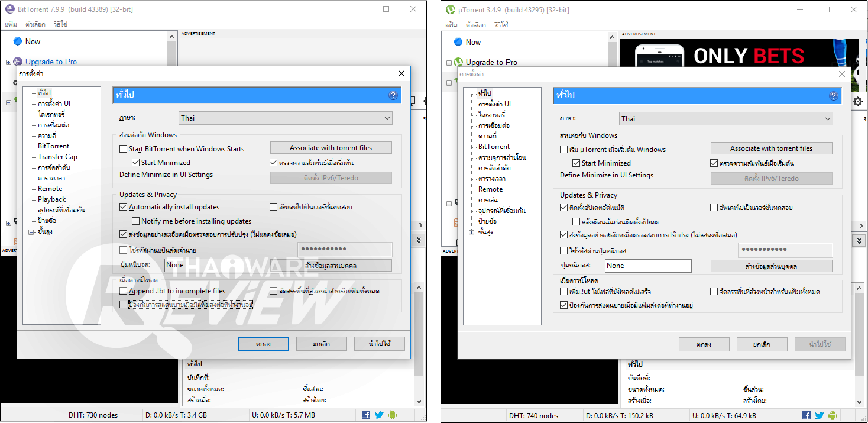Select ไดเรกทอรี in µTorrent settings tree

tap(491, 115)
